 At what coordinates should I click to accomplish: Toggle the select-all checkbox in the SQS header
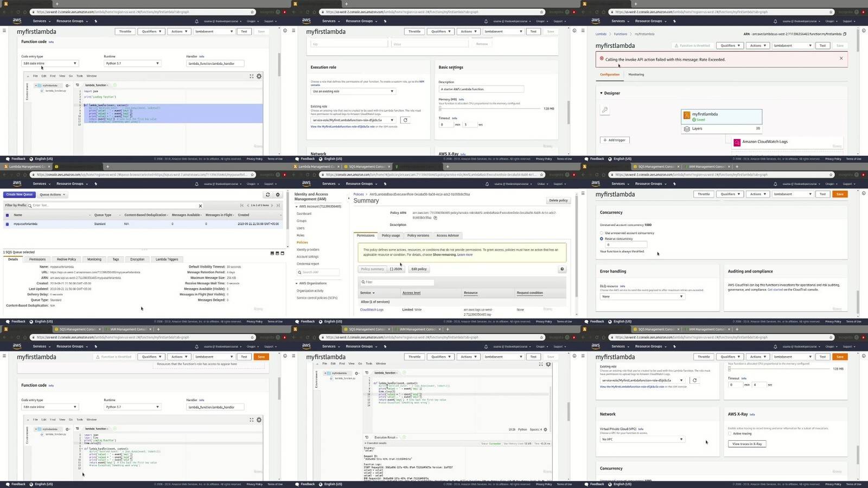click(7, 215)
